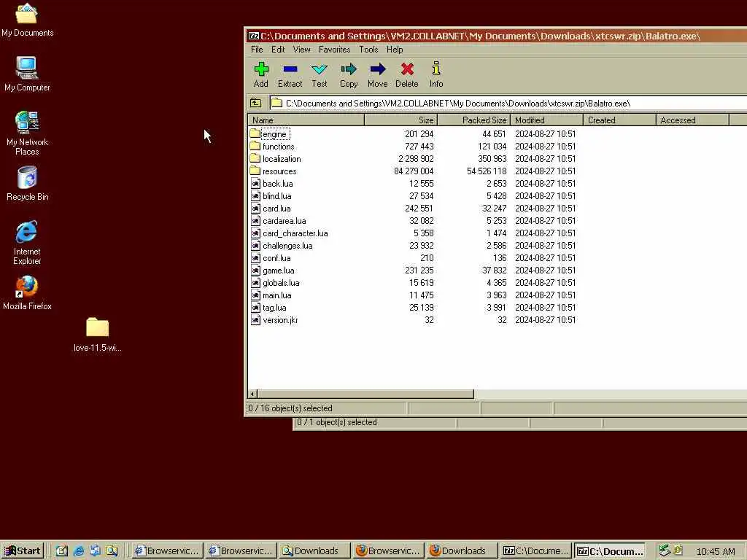Click the horizontal scrollbar left arrow
Screen dimensions: 747x560
pyautogui.click(x=253, y=394)
